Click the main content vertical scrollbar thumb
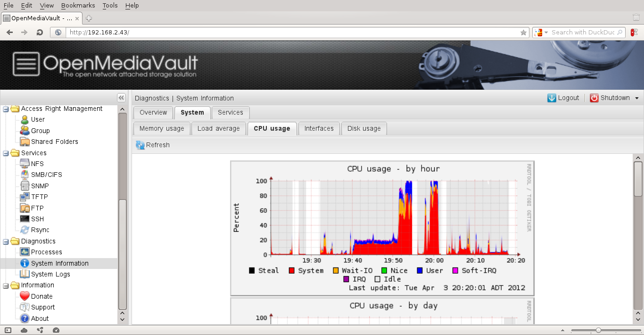The height and width of the screenshot is (335, 644). coord(638,179)
